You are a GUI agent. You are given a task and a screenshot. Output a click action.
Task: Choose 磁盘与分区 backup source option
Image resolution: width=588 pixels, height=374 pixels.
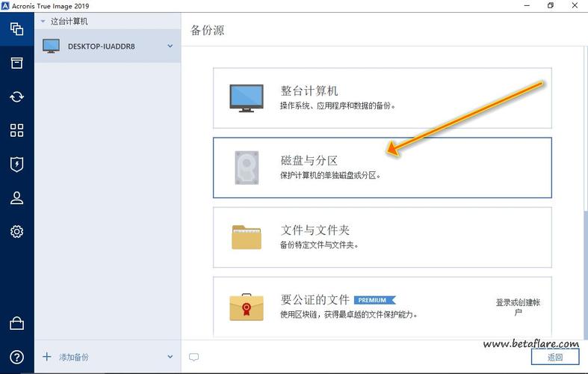coord(382,168)
